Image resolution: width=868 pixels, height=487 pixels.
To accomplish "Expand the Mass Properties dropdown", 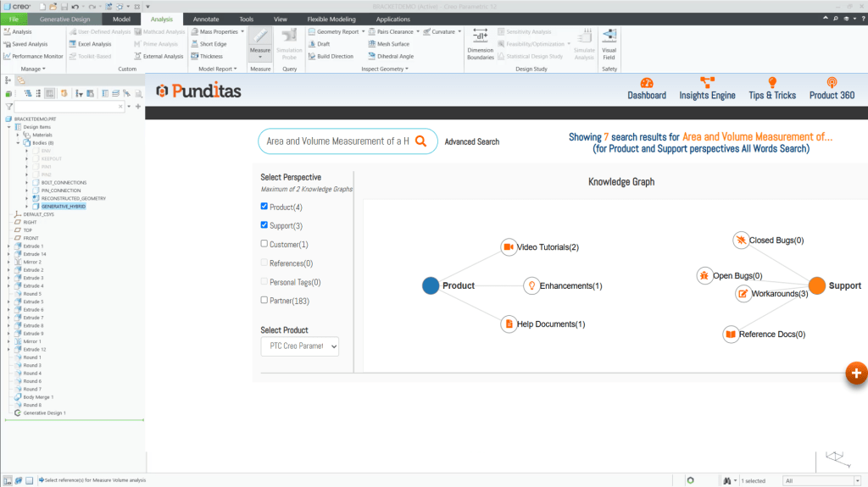I will pos(242,31).
